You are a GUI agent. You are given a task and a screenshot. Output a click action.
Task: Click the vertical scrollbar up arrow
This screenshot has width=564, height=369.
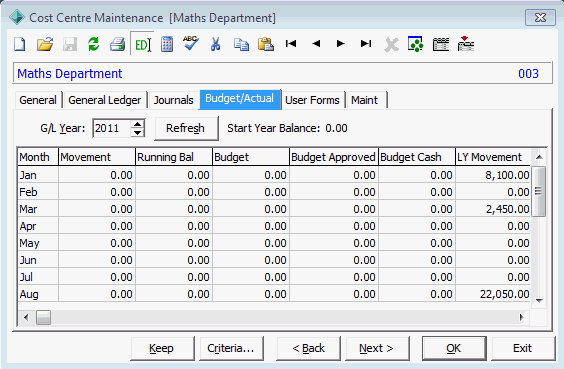[539, 157]
